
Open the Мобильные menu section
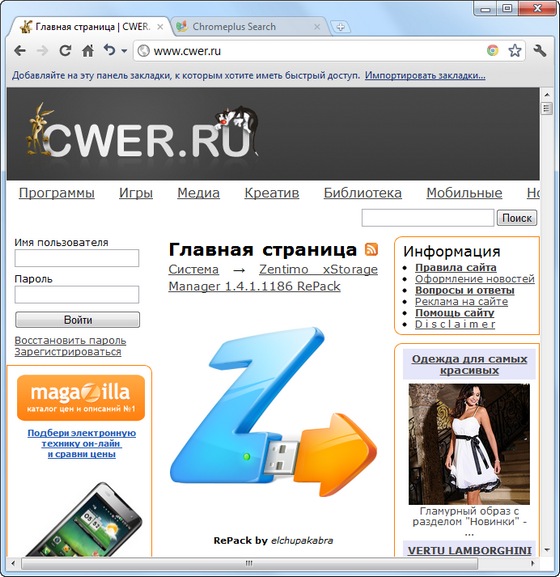pos(464,193)
